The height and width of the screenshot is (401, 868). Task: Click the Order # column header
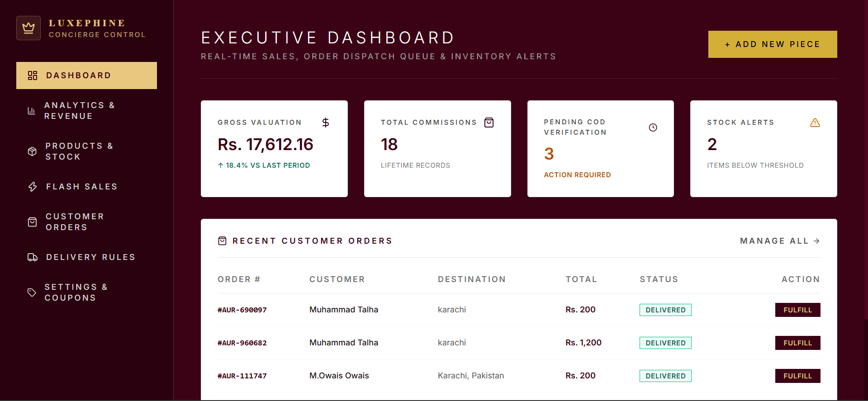pyautogui.click(x=239, y=279)
